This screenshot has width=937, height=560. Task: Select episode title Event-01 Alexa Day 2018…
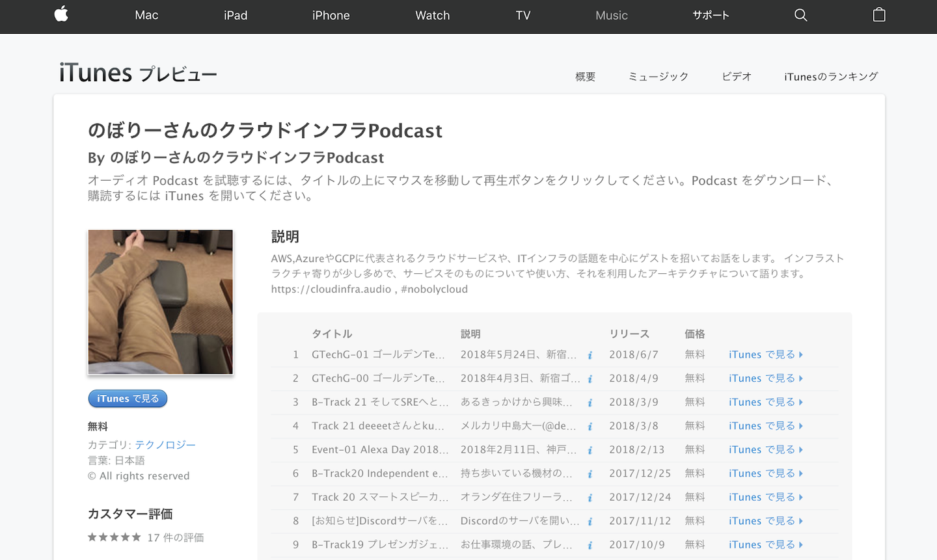[x=380, y=449]
